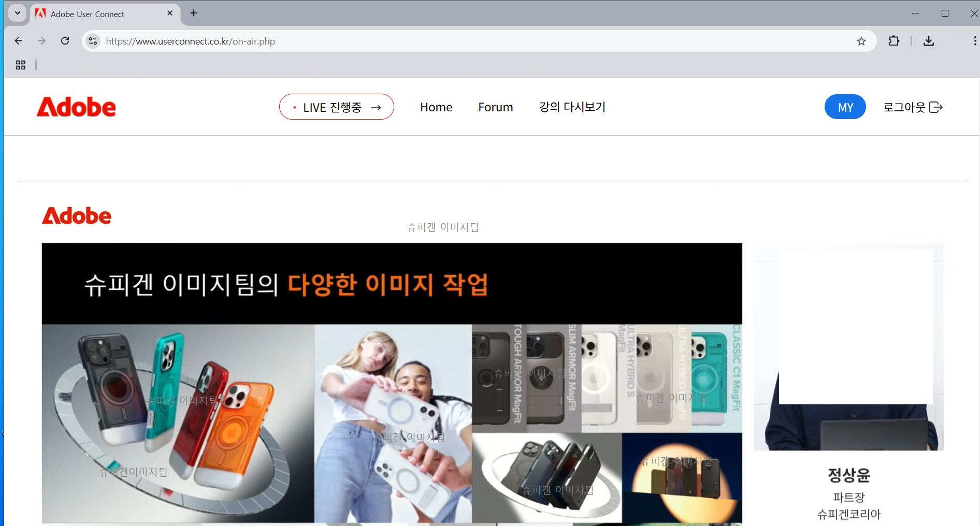Screen dimensions: 980x526
Task: Click the browser forward arrow
Action: click(41, 41)
